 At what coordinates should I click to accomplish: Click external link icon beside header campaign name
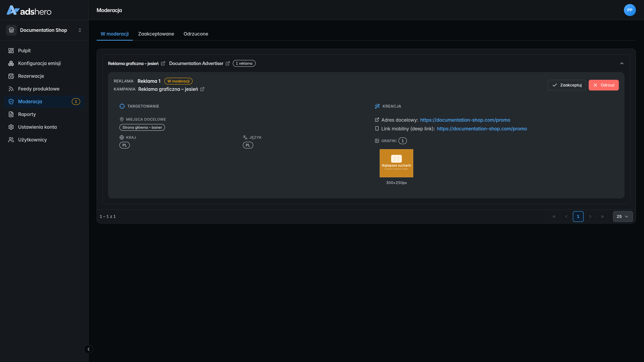[x=163, y=64]
